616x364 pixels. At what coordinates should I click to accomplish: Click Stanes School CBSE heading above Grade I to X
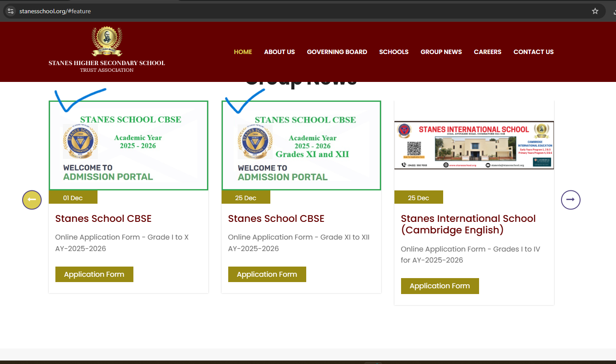pyautogui.click(x=103, y=219)
